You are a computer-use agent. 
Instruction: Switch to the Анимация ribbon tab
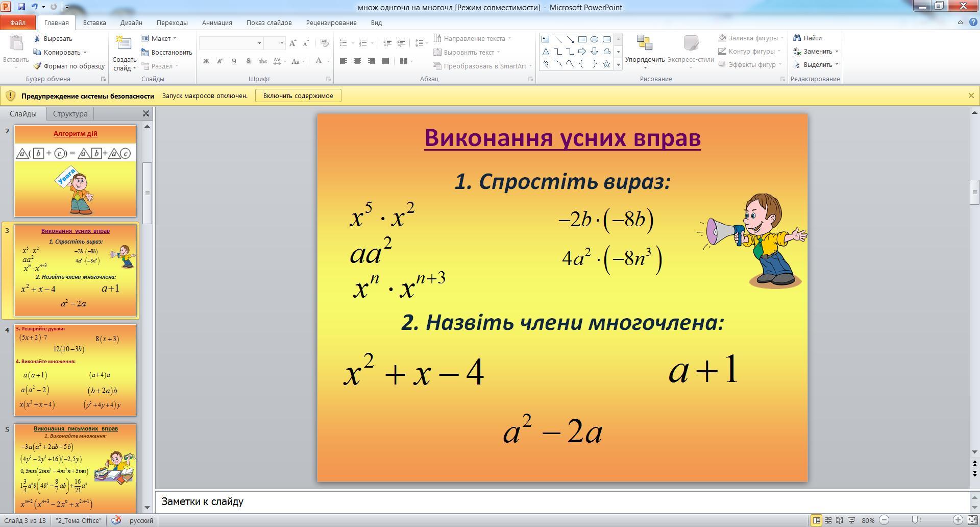(x=217, y=22)
